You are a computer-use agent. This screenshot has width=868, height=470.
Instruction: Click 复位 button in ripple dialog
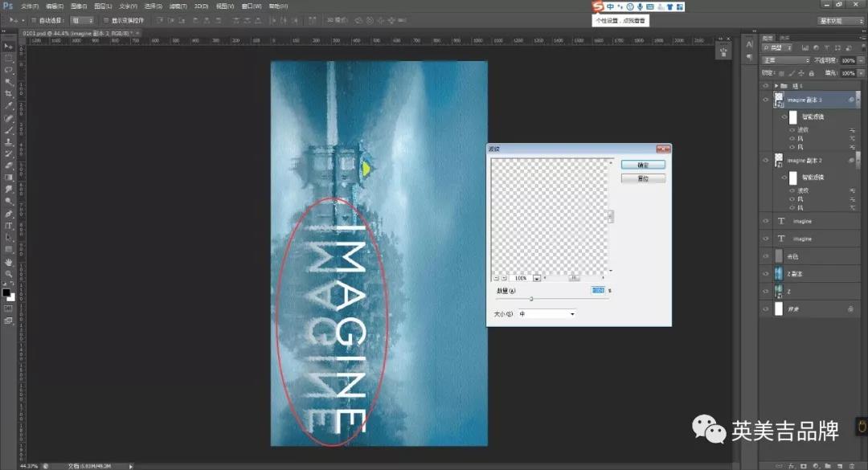point(643,178)
